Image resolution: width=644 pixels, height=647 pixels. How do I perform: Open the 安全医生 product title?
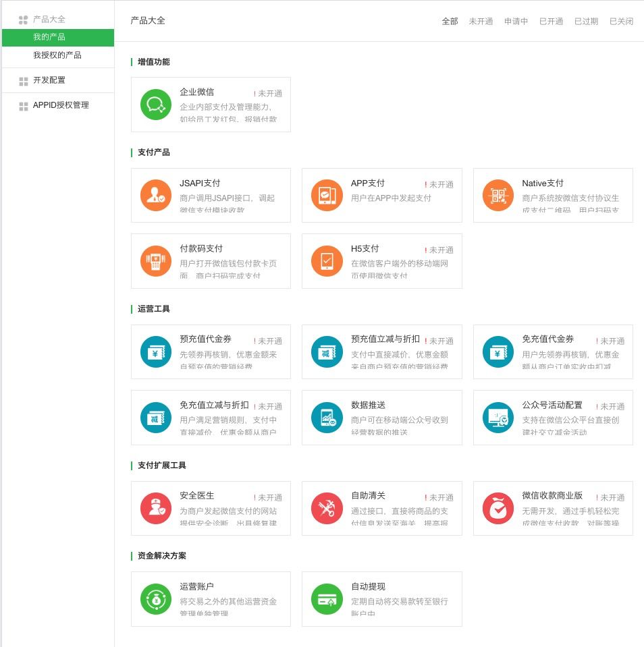[x=196, y=496]
